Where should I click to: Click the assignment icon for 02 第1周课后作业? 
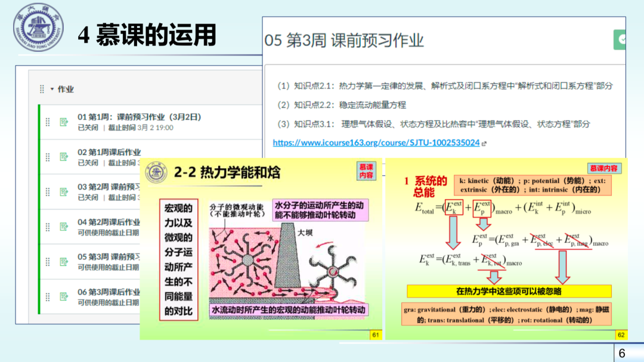[x=64, y=157]
